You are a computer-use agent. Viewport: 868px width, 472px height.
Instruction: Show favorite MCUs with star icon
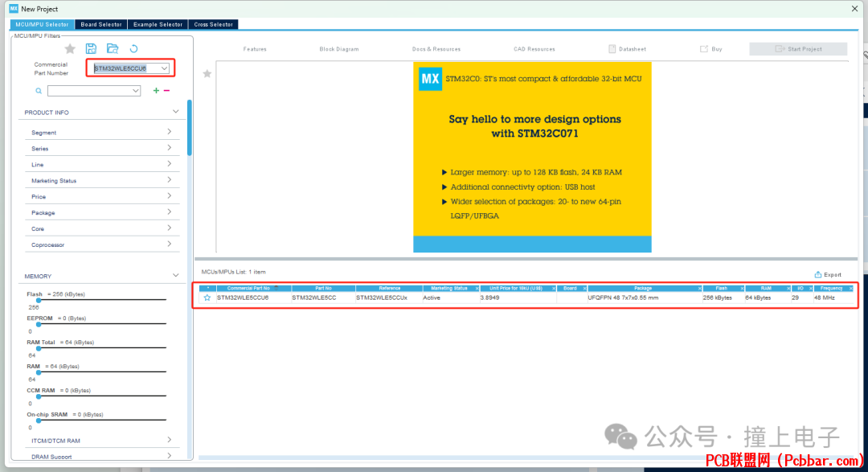(70, 49)
